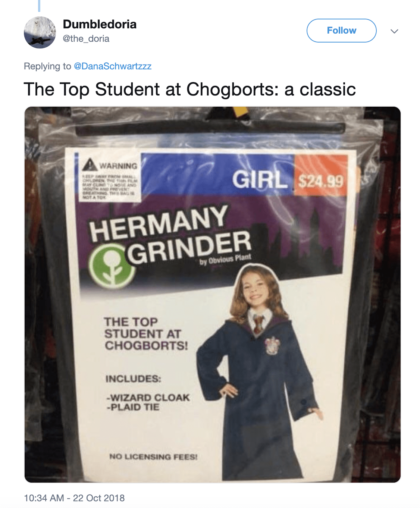Click the Dumbledoria display name

click(x=100, y=24)
